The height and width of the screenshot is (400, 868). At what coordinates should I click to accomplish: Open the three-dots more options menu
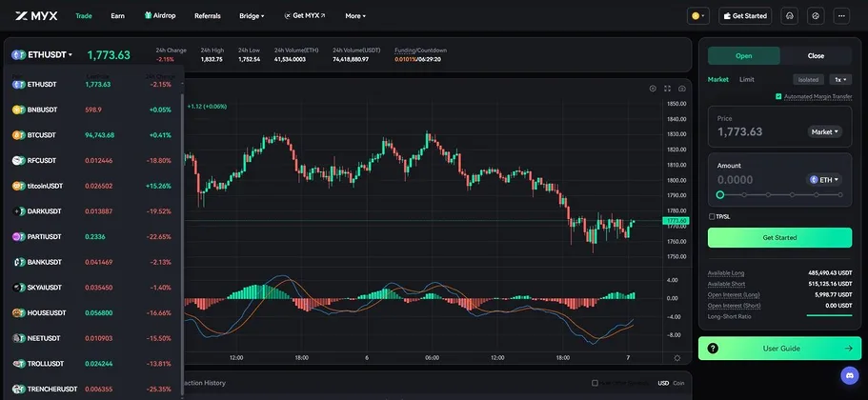(x=840, y=16)
